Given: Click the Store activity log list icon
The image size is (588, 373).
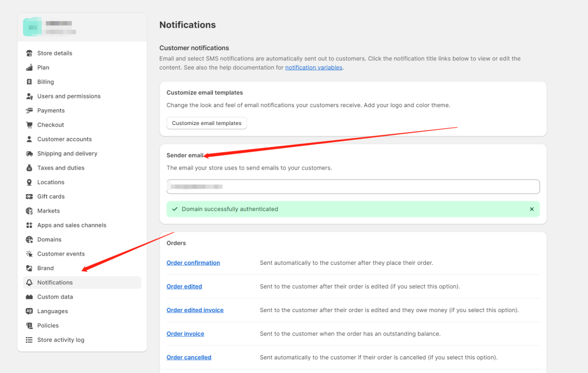Looking at the screenshot, I should [29, 340].
